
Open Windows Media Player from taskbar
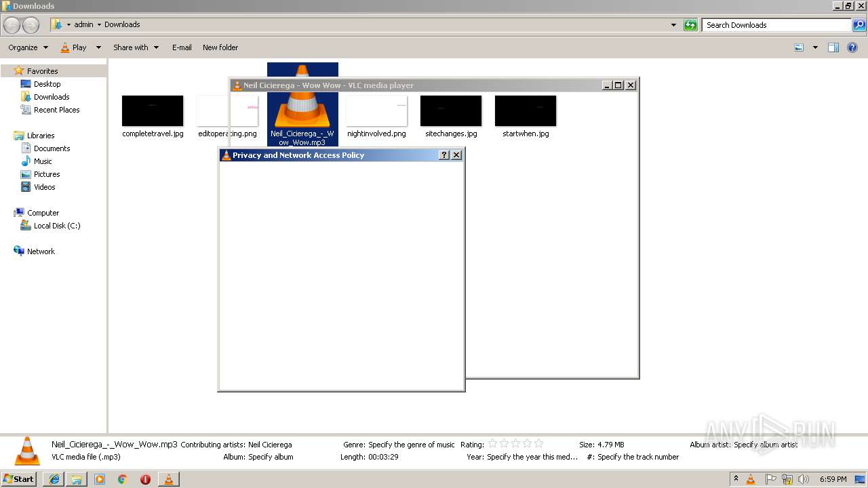pyautogui.click(x=100, y=479)
